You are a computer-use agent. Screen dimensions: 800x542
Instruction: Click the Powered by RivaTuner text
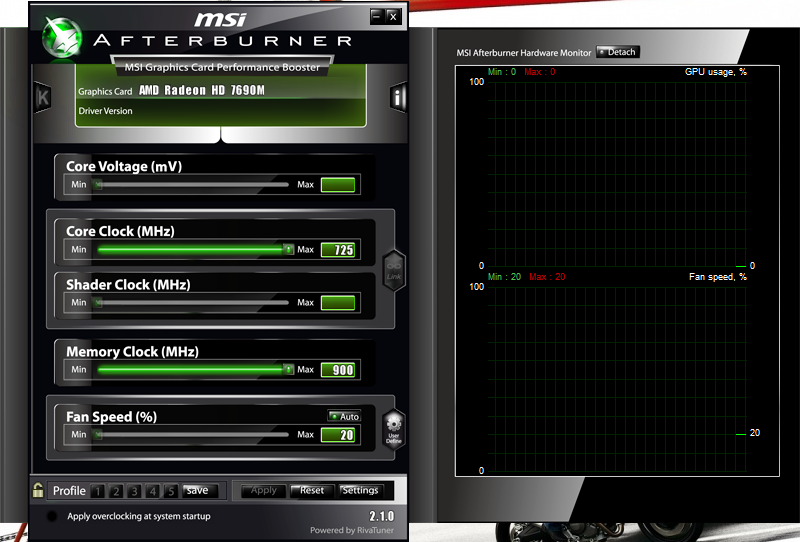pos(352,530)
